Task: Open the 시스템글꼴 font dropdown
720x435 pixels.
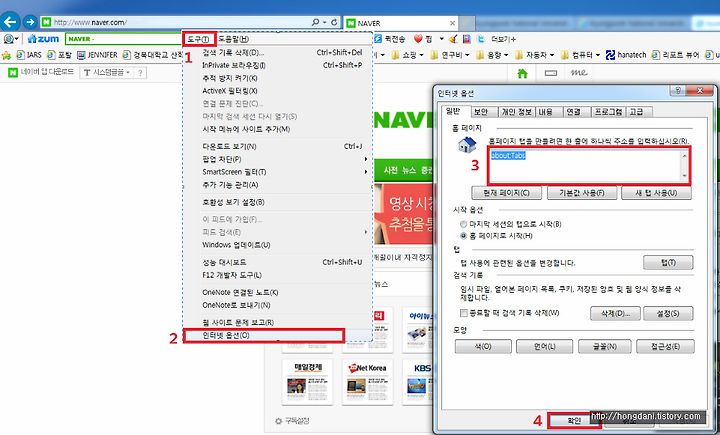Action: click(108, 73)
